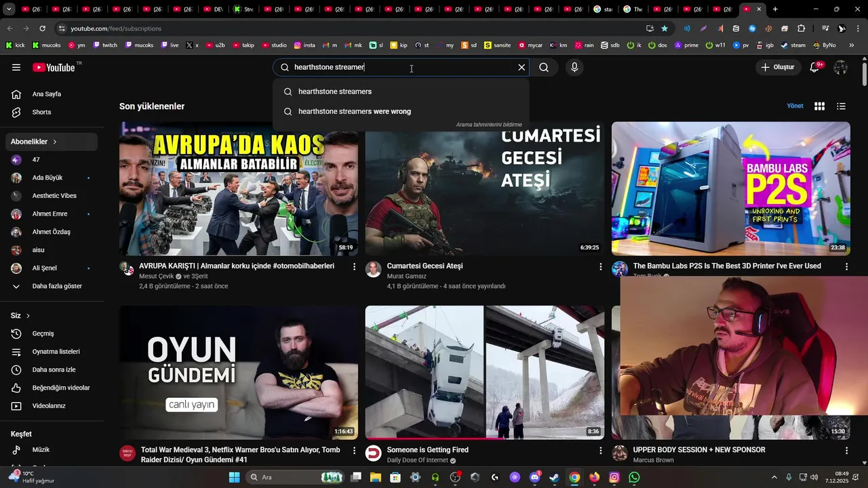The width and height of the screenshot is (868, 488).
Task: Open the notifications bell
Action: (x=815, y=67)
